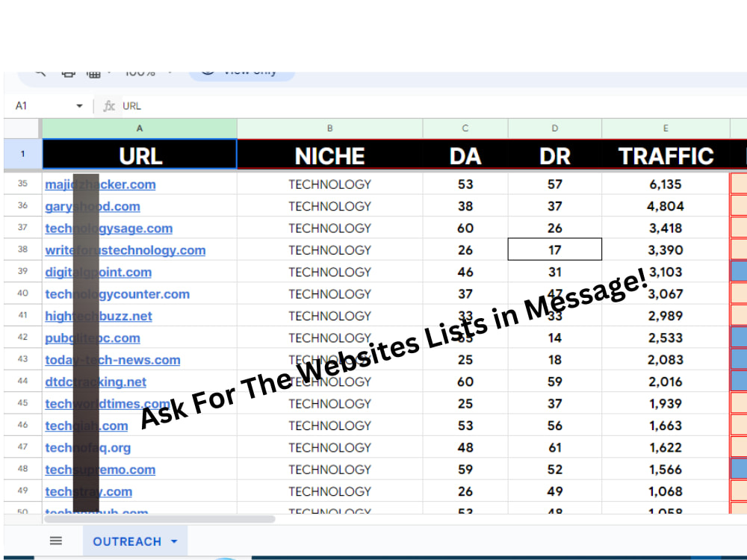This screenshot has width=747, height=560.
Task: Click the fx formula icon
Action: 109,106
